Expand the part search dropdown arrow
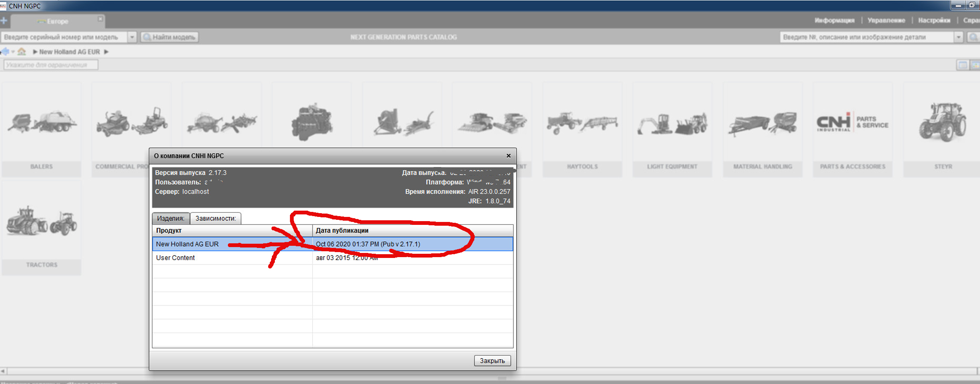The image size is (980, 384). (958, 37)
